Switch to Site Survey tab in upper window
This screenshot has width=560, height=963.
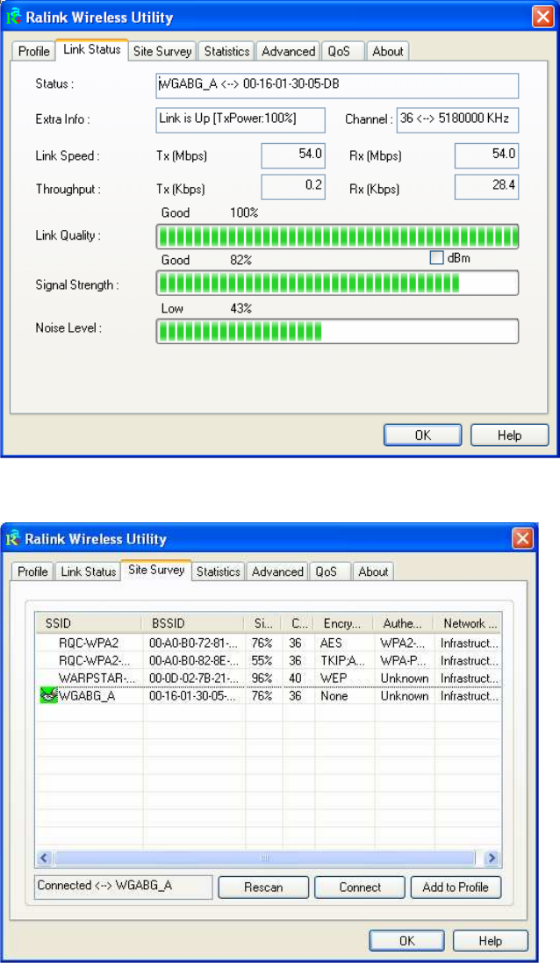(162, 51)
